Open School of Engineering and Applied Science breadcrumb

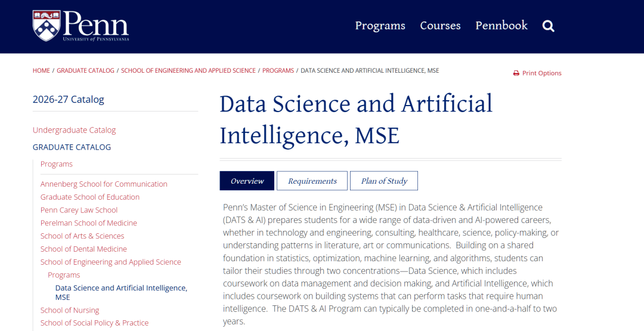(188, 70)
